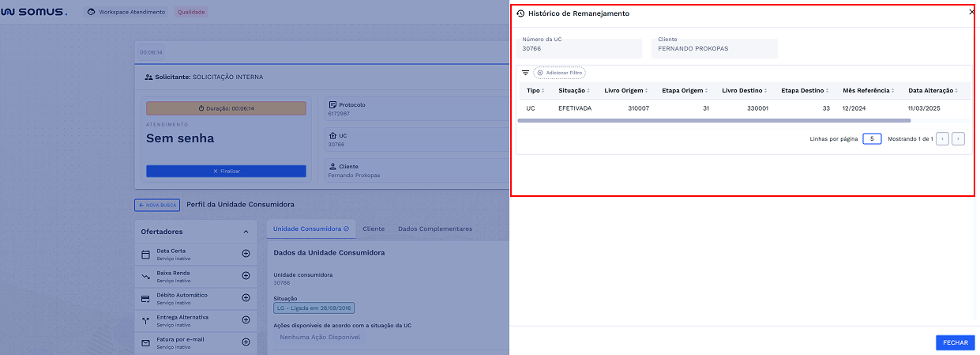The height and width of the screenshot is (355, 980).
Task: Click the Número da UC field
Action: click(579, 47)
